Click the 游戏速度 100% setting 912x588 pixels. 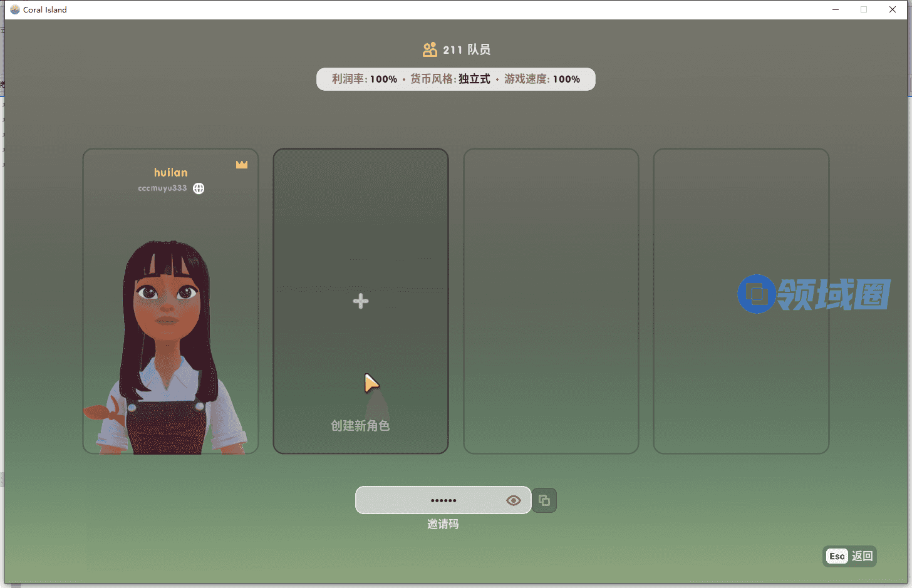542,80
